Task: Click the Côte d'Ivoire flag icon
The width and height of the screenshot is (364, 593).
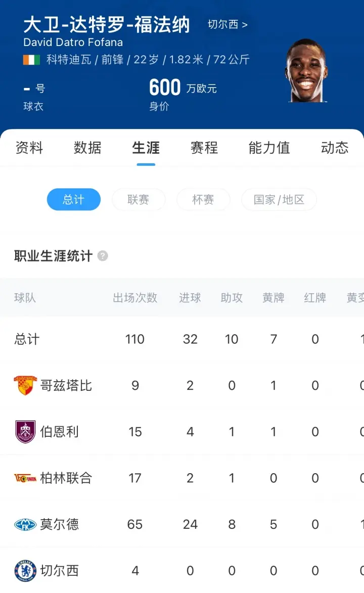Action: click(31, 60)
